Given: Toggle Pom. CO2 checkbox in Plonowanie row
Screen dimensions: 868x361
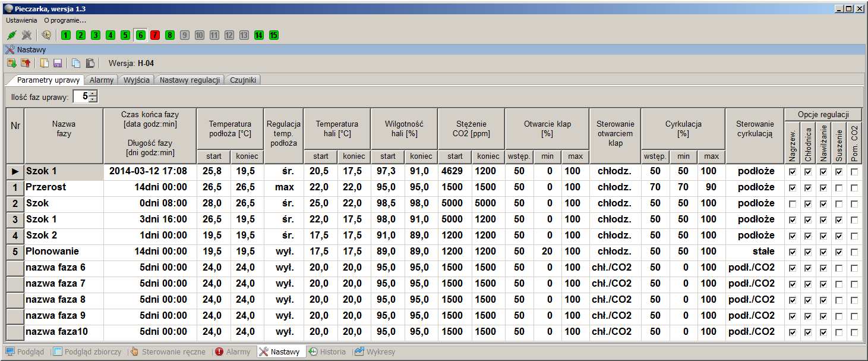Looking at the screenshot, I should [854, 252].
